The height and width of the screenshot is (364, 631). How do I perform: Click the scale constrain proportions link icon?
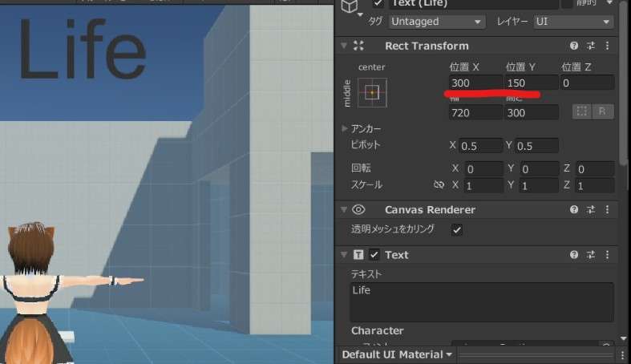[x=439, y=185]
